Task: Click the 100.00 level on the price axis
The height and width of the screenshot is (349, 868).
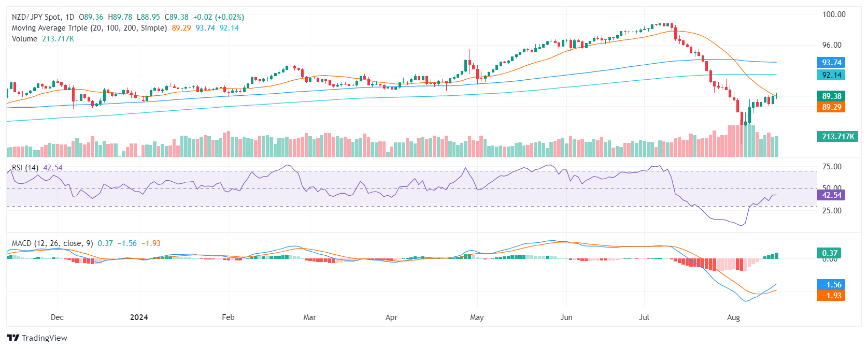Action: point(834,14)
